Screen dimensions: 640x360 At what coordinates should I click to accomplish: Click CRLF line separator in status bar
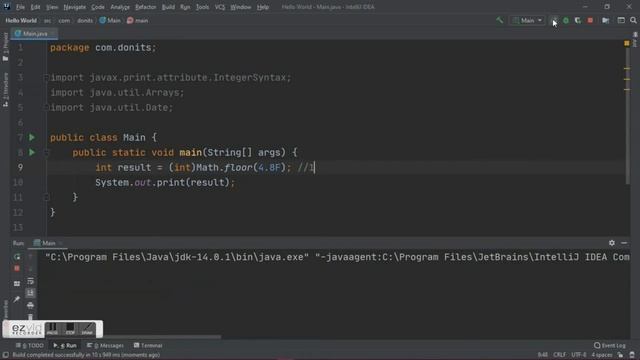click(x=559, y=355)
